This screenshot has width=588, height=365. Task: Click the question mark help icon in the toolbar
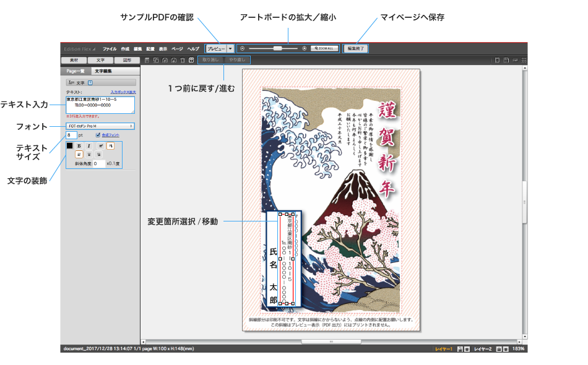pos(191,60)
